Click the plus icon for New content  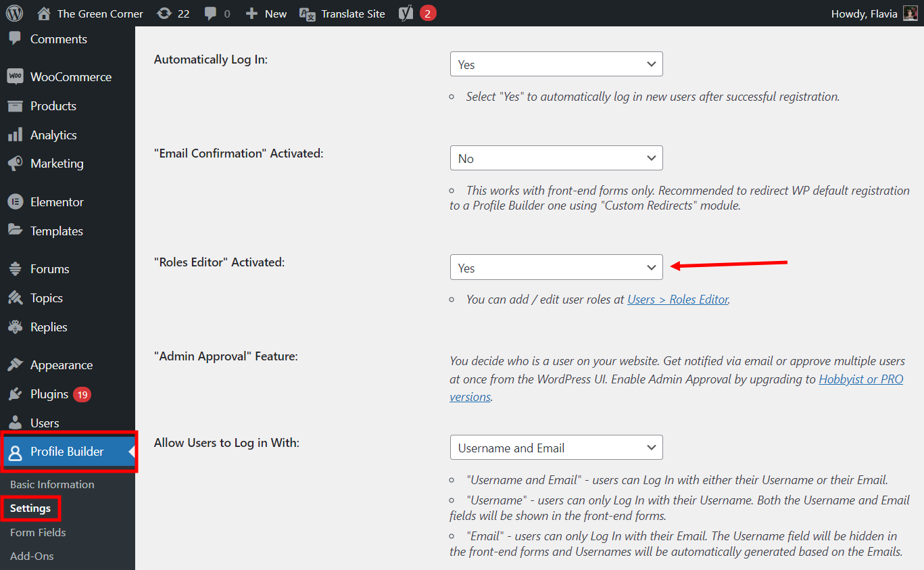pos(251,14)
